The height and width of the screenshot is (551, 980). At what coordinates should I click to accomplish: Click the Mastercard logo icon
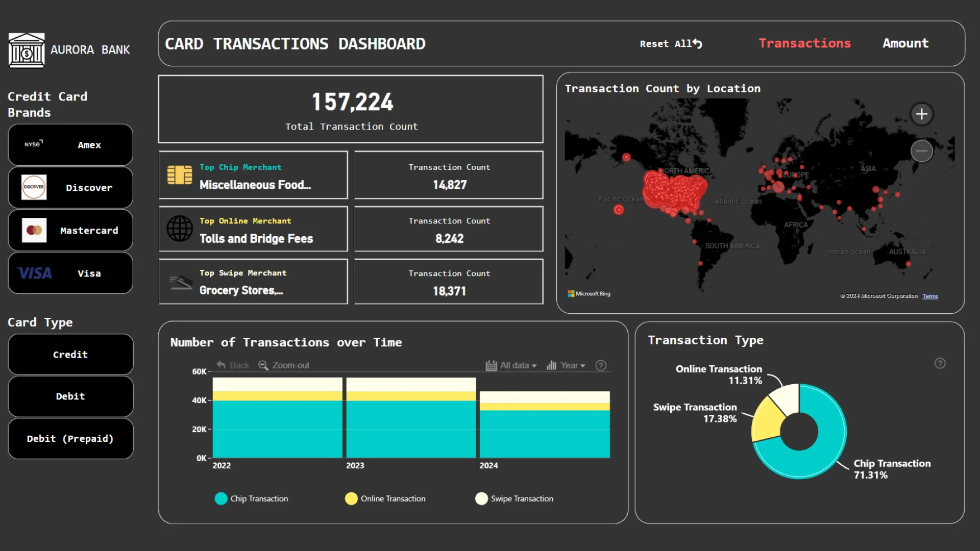34,230
